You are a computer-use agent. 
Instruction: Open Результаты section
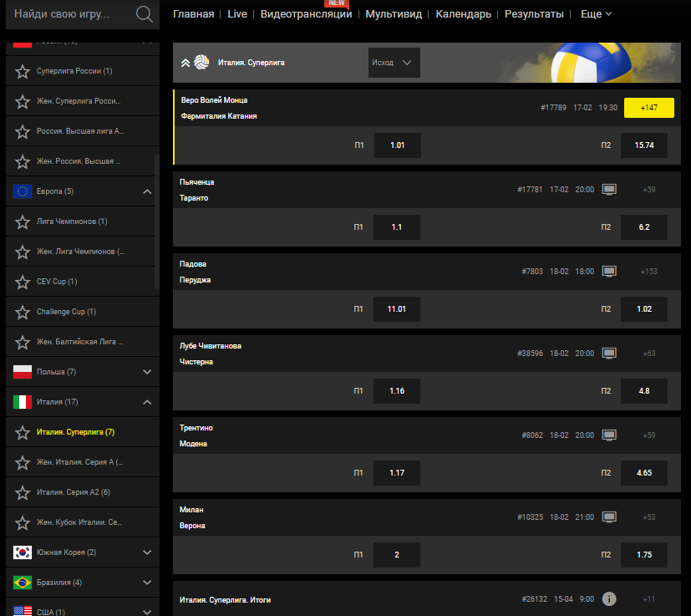click(534, 14)
